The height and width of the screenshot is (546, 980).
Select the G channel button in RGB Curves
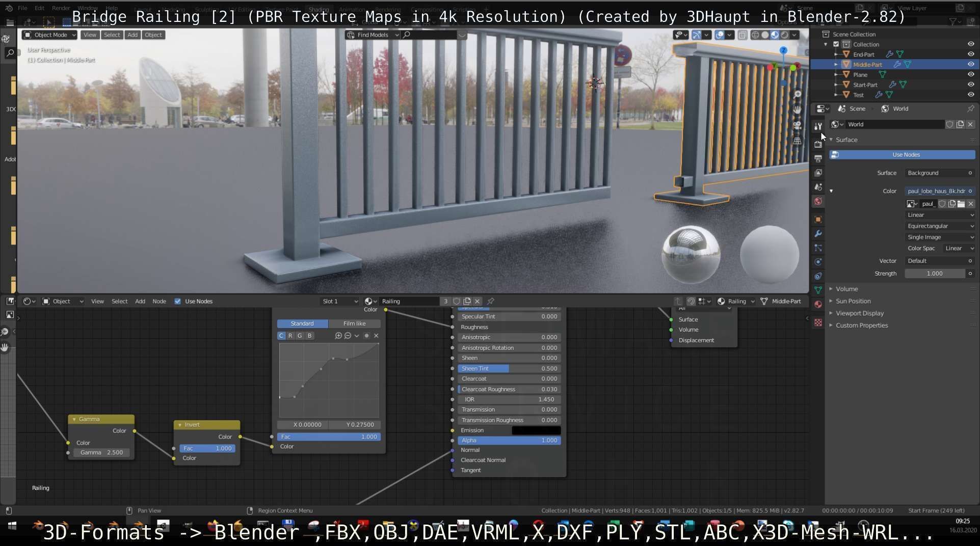tap(300, 336)
